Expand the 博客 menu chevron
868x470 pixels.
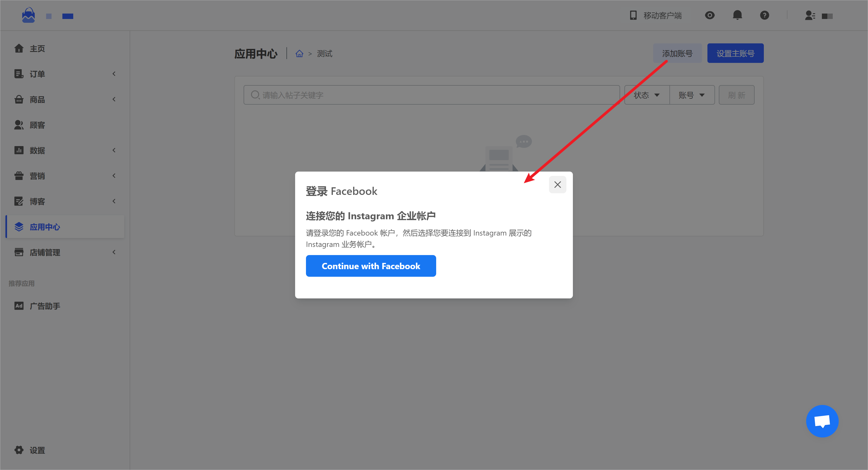(x=114, y=201)
